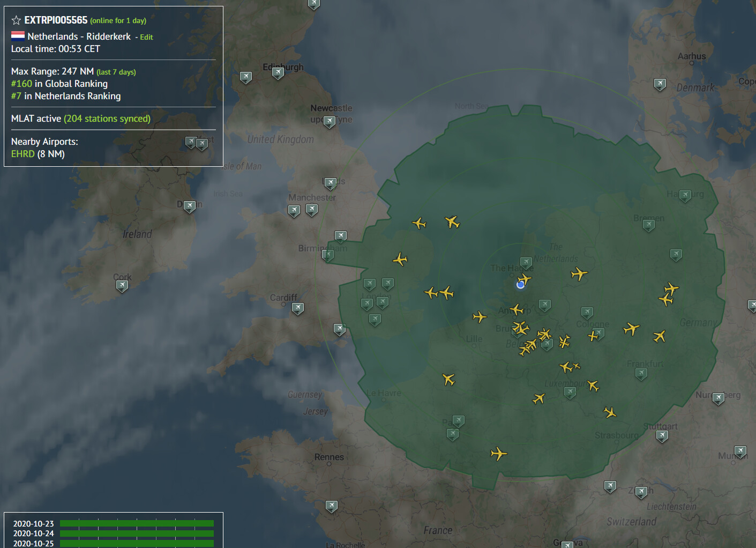Image resolution: width=756 pixels, height=548 pixels.
Task: Select the large aircraft near Rennes latitude south of Paris
Action: click(499, 454)
